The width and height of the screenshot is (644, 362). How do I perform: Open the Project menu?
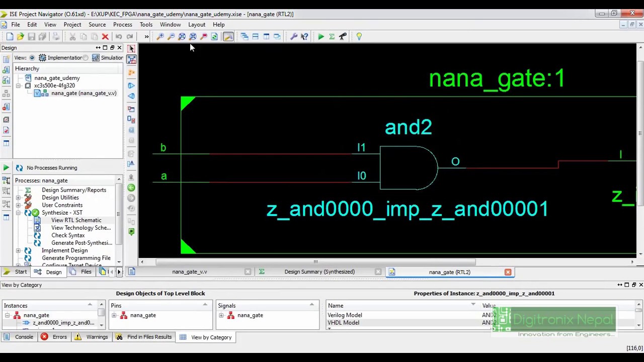pos(72,25)
